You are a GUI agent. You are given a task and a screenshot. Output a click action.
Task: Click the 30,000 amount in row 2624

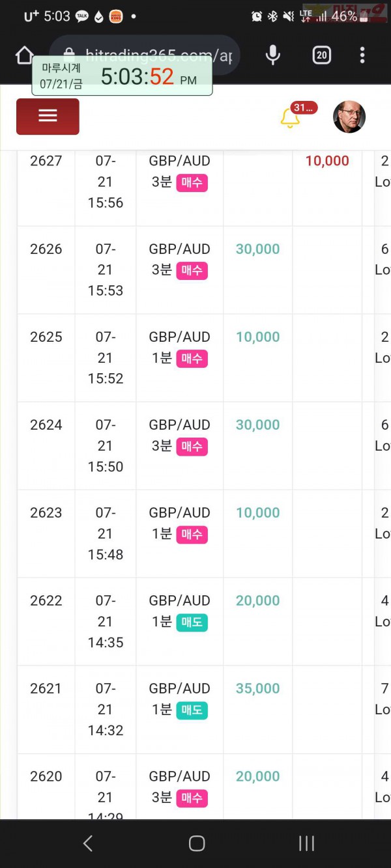point(258,425)
